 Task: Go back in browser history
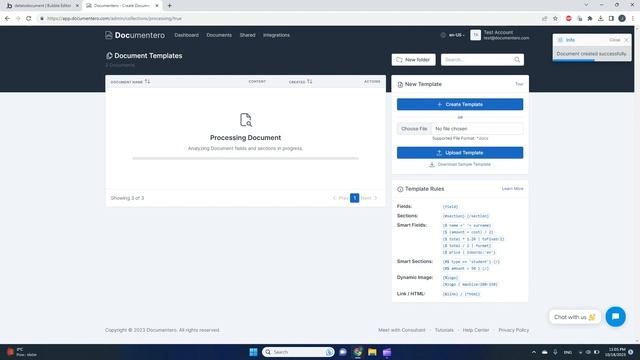point(7,18)
